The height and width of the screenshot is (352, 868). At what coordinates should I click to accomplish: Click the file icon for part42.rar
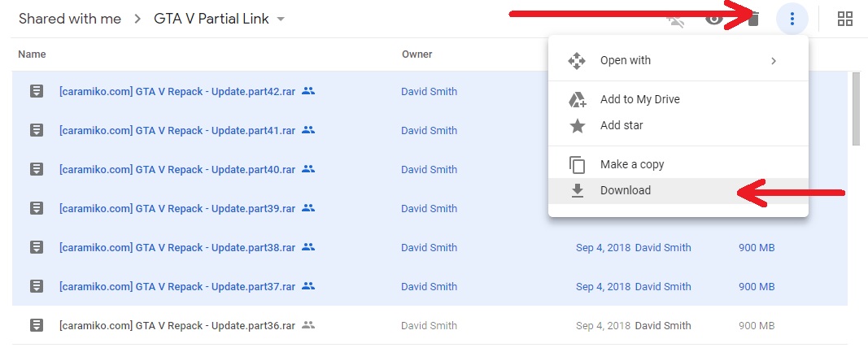37,91
